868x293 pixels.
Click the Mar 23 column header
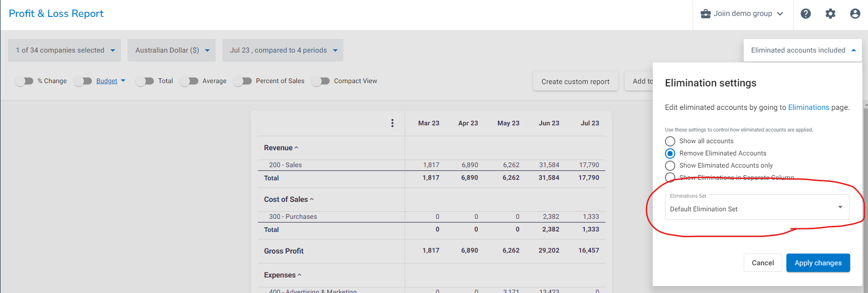point(429,123)
